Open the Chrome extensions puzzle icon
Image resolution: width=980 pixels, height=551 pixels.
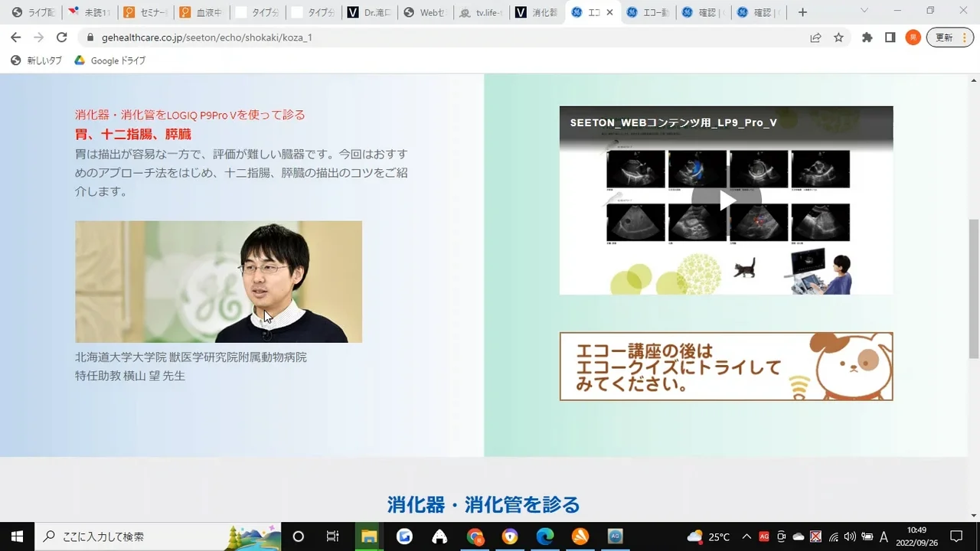(x=867, y=37)
